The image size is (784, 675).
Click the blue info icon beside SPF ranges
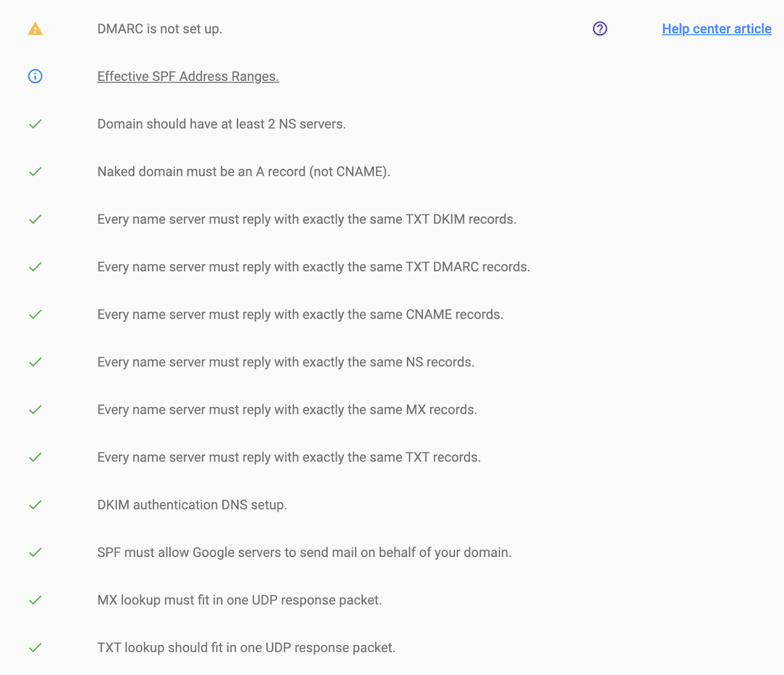click(x=35, y=76)
